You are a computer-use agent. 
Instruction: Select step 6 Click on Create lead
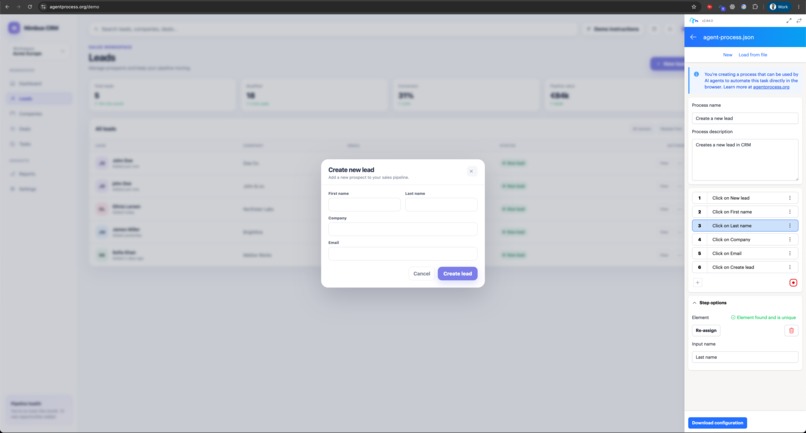pos(745,267)
